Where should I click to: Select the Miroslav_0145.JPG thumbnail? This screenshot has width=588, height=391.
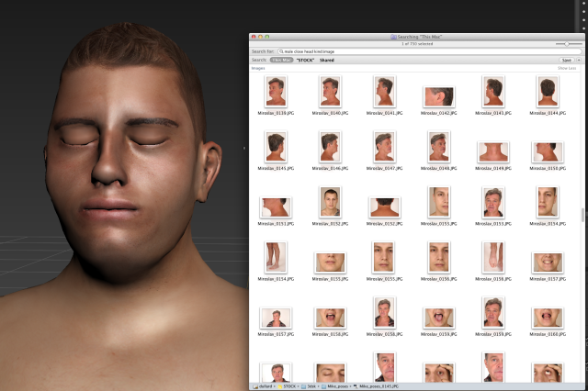(276, 147)
